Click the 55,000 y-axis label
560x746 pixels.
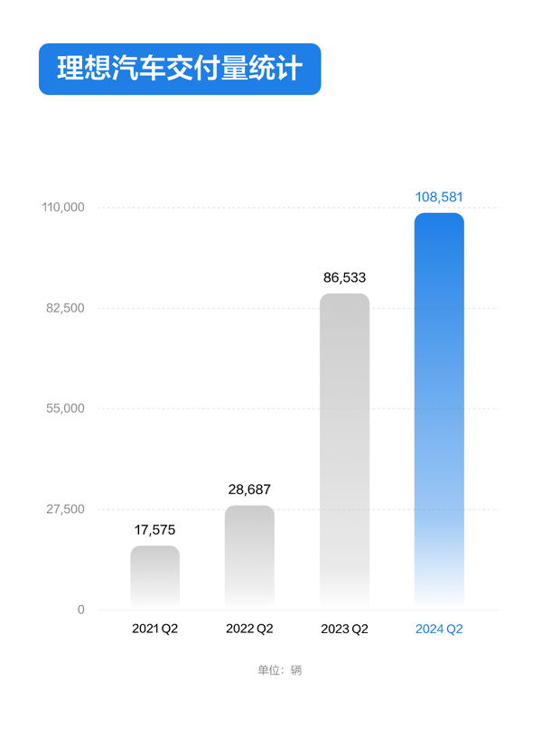[67, 408]
